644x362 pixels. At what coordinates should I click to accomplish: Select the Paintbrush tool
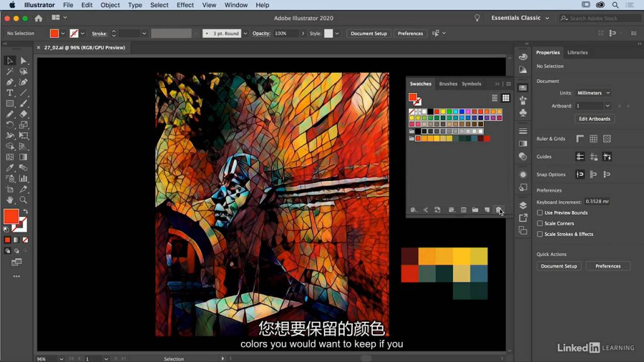click(x=23, y=104)
